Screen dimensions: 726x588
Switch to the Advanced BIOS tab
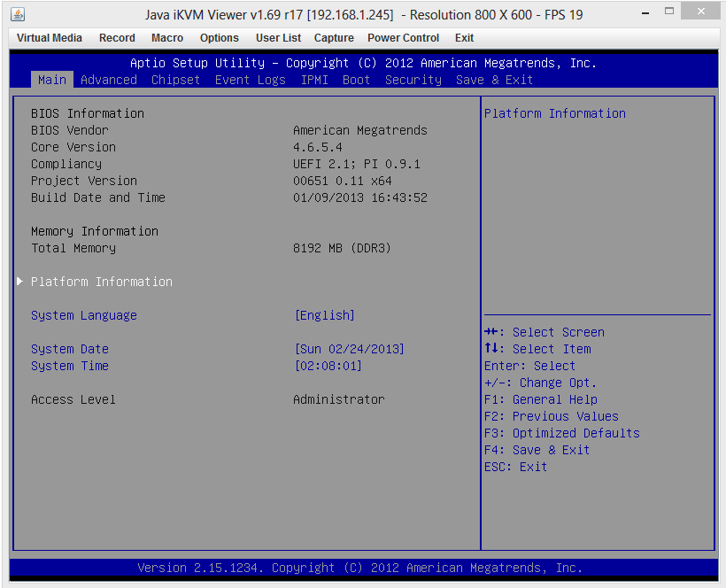(x=109, y=80)
